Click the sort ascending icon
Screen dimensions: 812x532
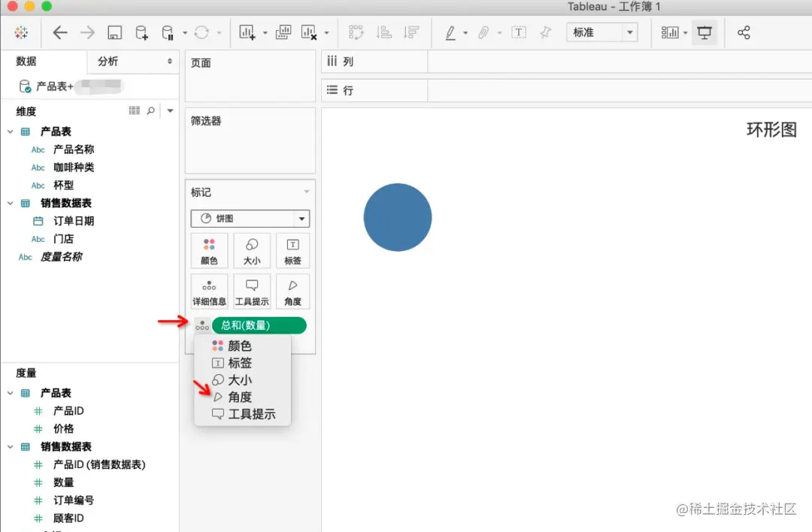point(383,32)
